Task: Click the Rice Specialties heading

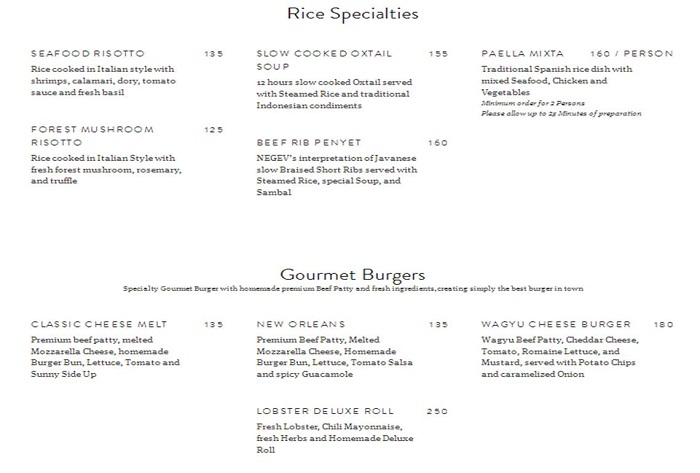Action: pyautogui.click(x=351, y=14)
